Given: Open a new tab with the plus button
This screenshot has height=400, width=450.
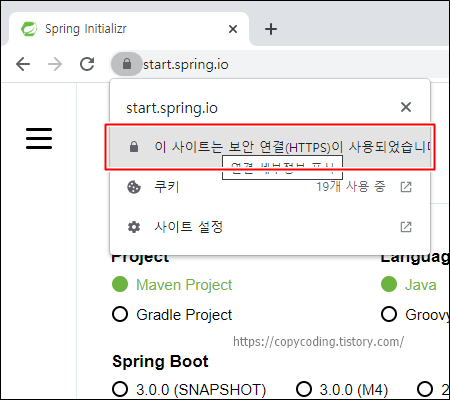Looking at the screenshot, I should tap(271, 29).
